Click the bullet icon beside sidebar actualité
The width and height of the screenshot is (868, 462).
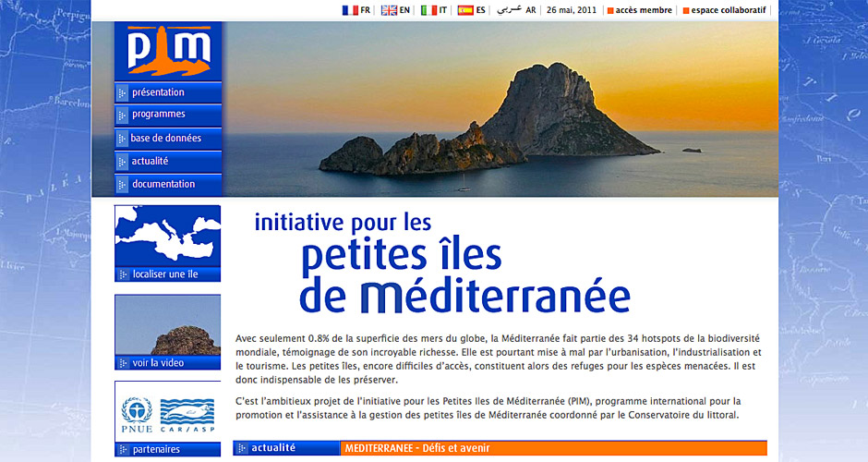click(x=122, y=162)
